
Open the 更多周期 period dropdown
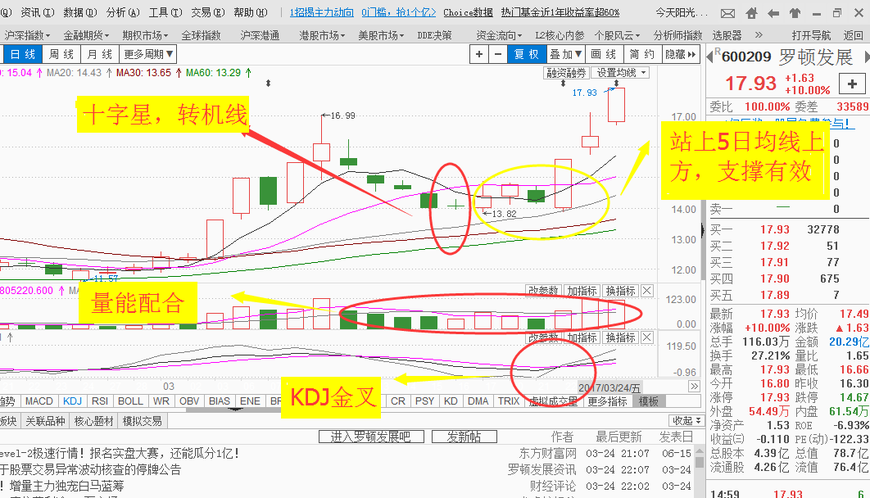(x=148, y=54)
